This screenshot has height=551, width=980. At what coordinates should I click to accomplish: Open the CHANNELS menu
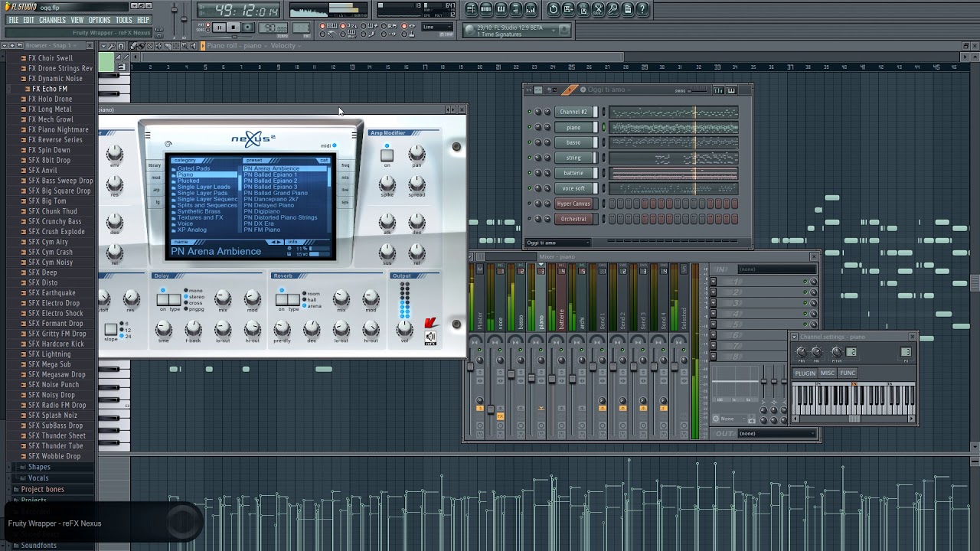pos(52,20)
